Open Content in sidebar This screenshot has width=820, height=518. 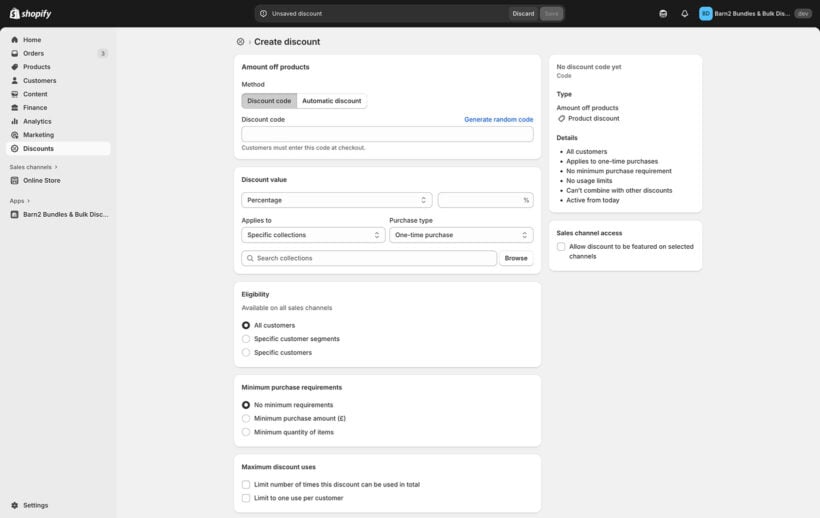(x=58, y=94)
